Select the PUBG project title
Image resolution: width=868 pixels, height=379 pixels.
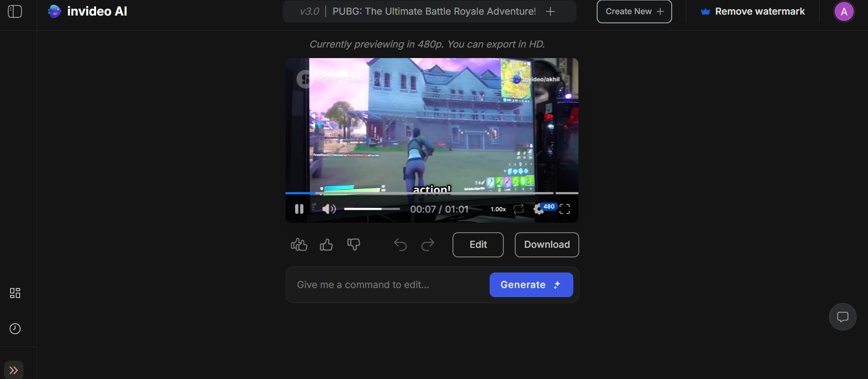click(434, 11)
